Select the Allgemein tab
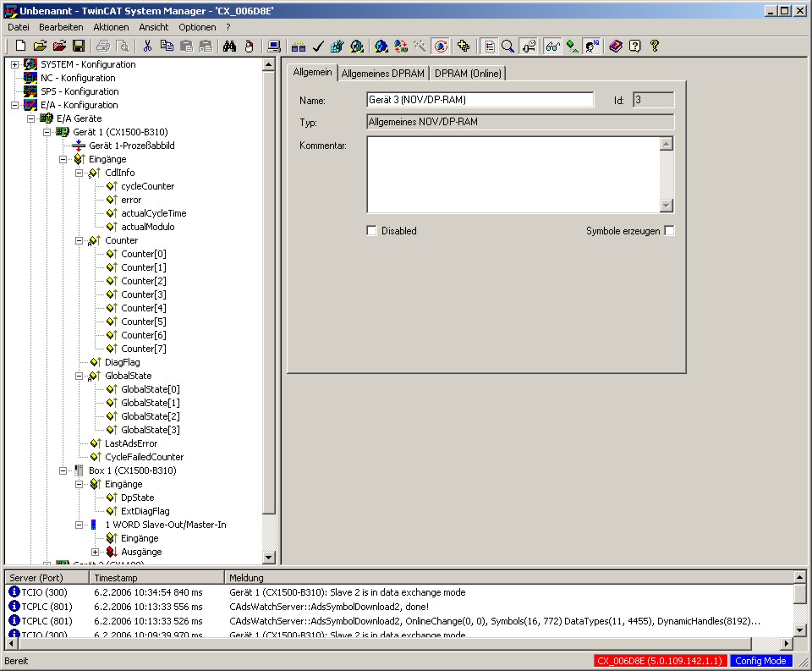812x671 pixels. [312, 72]
